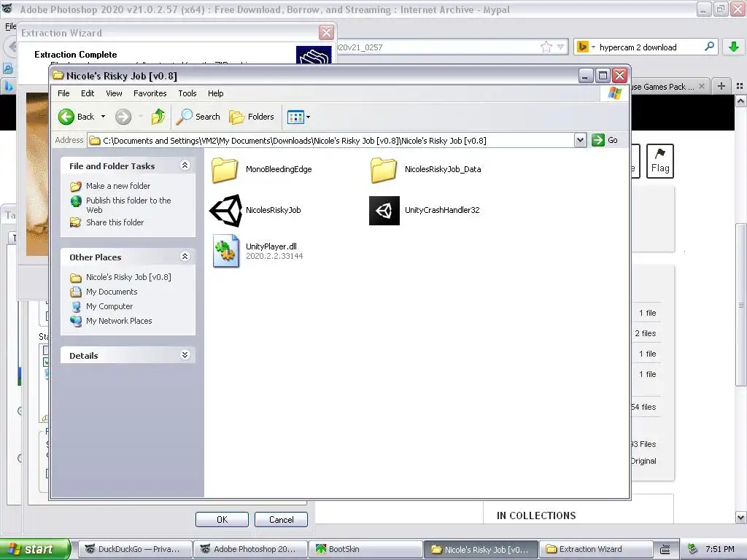Open a new browser tab with plus
The width and height of the screenshot is (747, 560).
coord(721,86)
